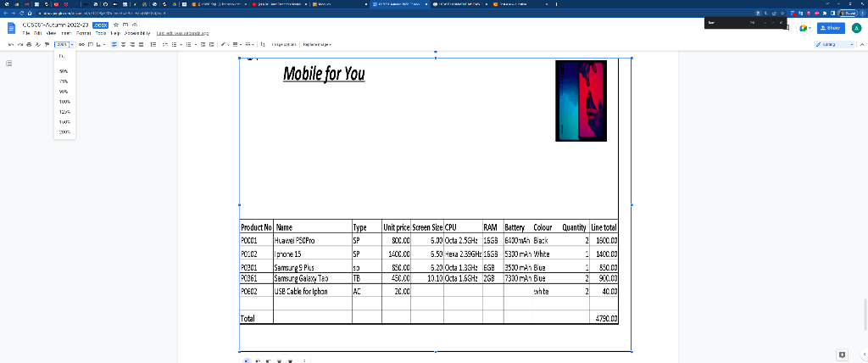868x363 pixels.
Task: Open the Border weight dropdown
Action: tap(236, 44)
